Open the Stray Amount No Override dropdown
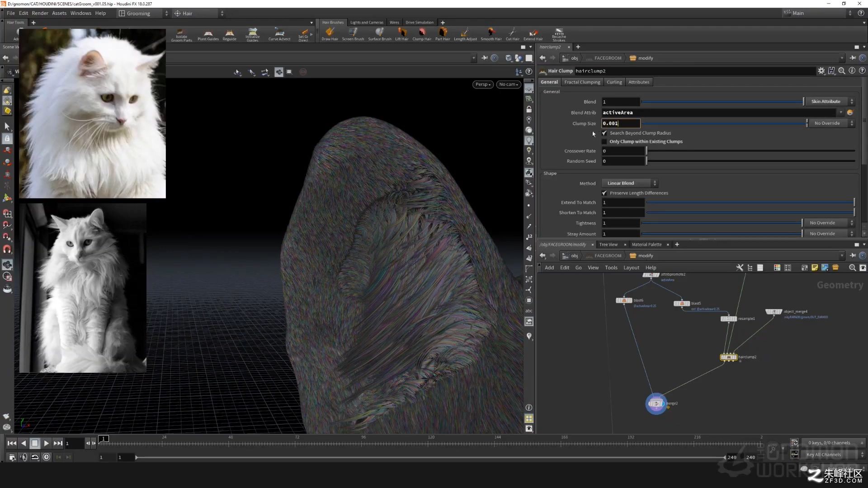The width and height of the screenshot is (868, 488). click(x=829, y=234)
